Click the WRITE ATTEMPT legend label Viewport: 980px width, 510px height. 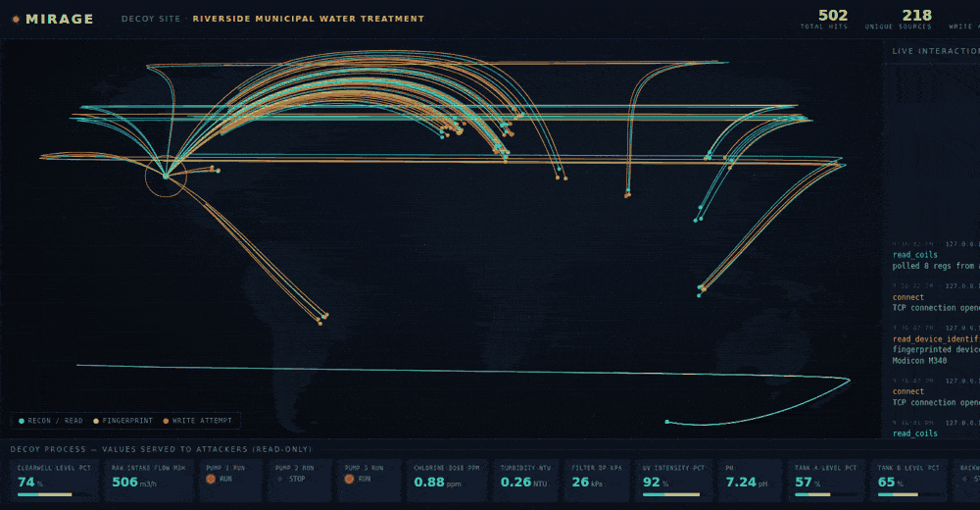[202, 421]
